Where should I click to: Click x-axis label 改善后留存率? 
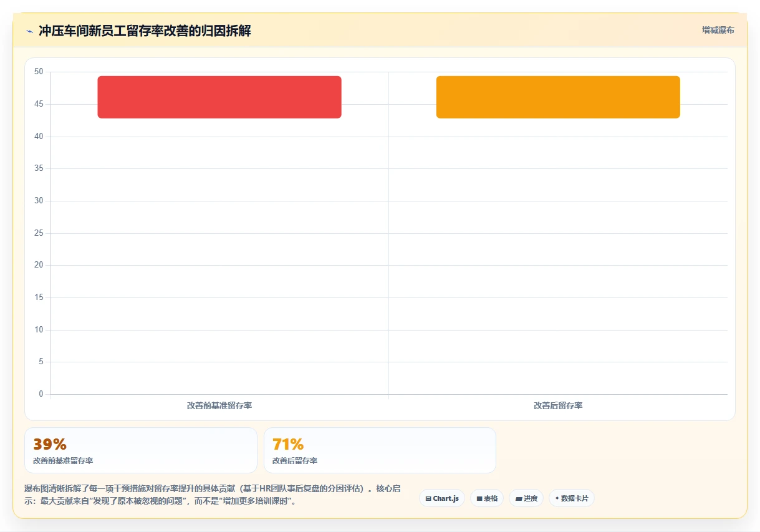tap(558, 405)
